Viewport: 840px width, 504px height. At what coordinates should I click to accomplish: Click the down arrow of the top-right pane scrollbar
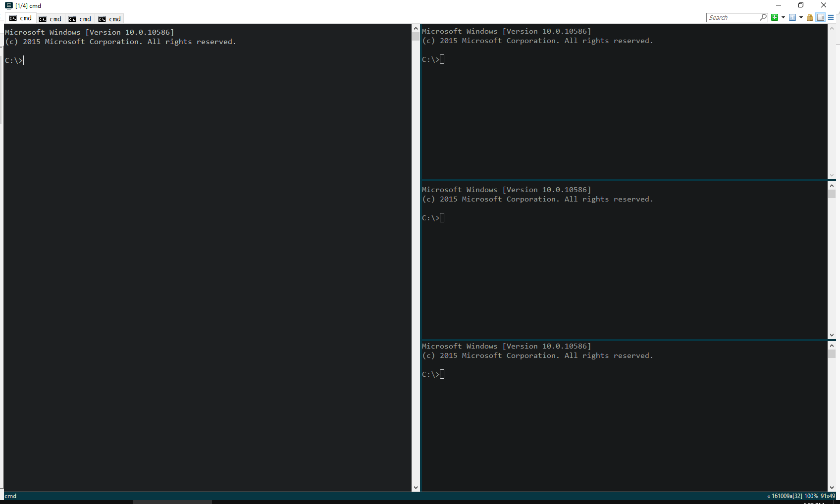(832, 175)
